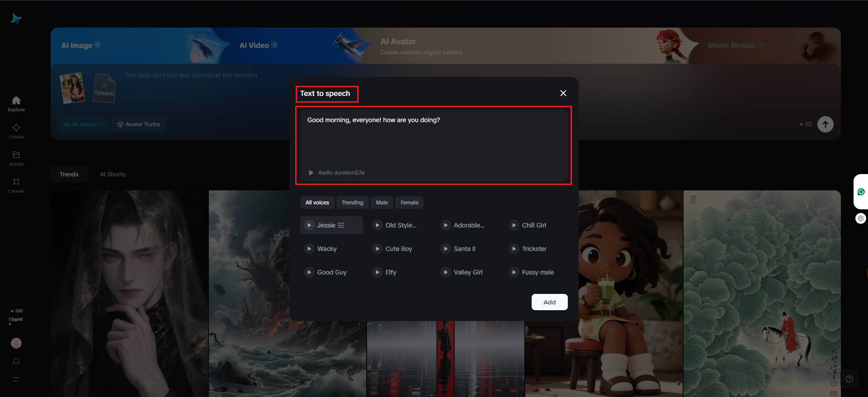The image size is (868, 397).
Task: Choose the Trickster voice
Action: click(x=536, y=249)
